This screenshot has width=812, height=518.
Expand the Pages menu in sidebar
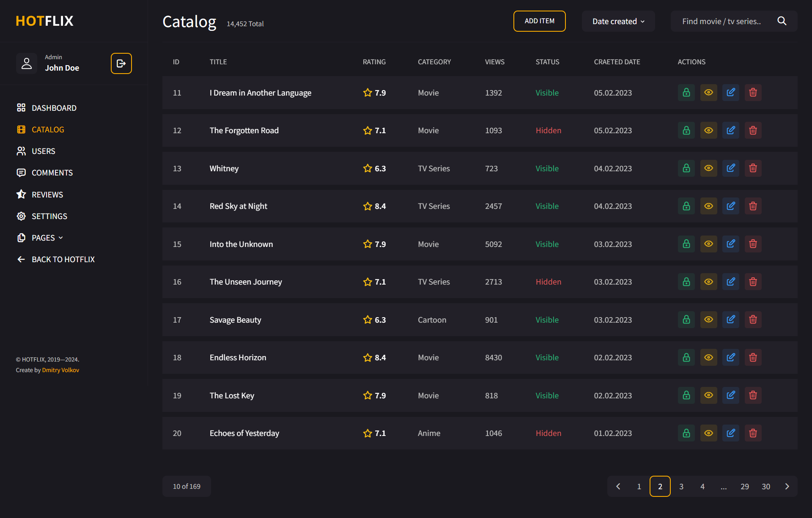[x=48, y=237]
